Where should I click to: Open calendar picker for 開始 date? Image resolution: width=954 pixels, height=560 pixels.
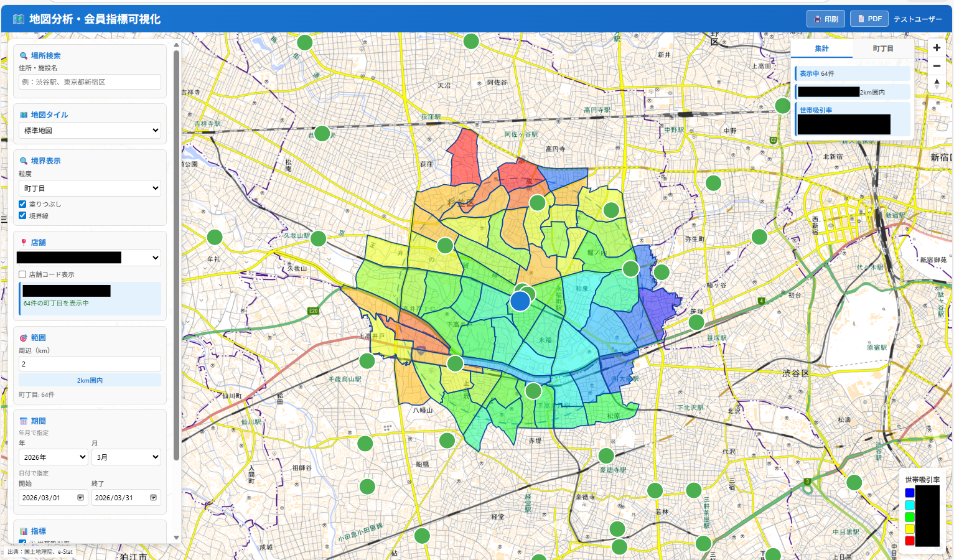pyautogui.click(x=80, y=498)
